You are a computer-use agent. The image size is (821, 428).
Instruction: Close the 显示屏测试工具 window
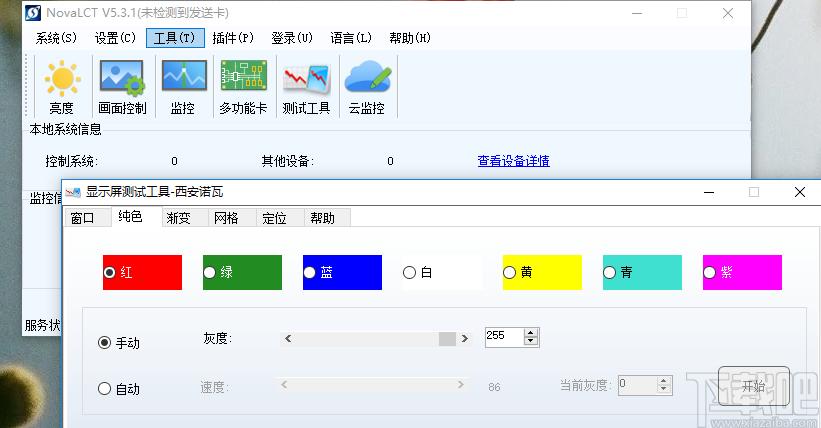(800, 192)
